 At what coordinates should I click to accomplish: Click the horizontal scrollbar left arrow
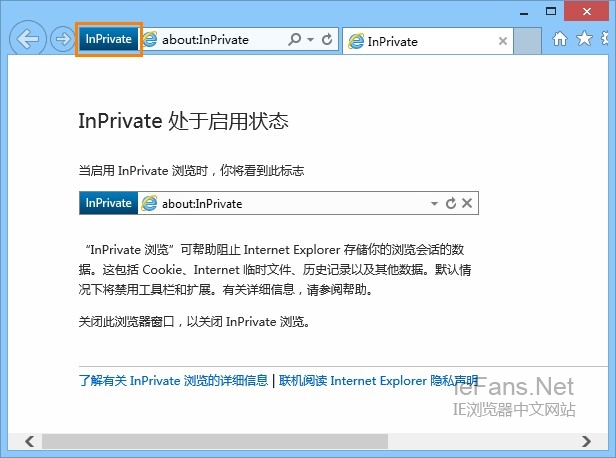pyautogui.click(x=29, y=441)
